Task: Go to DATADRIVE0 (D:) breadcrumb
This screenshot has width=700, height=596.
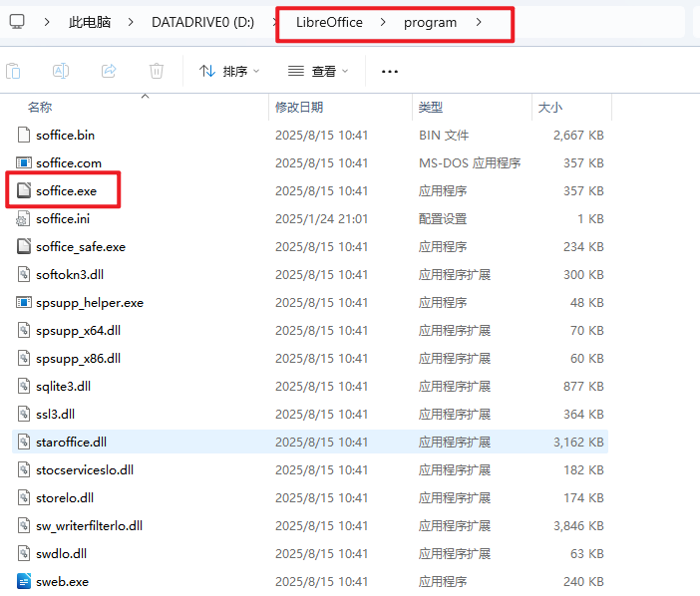Action: [202, 22]
